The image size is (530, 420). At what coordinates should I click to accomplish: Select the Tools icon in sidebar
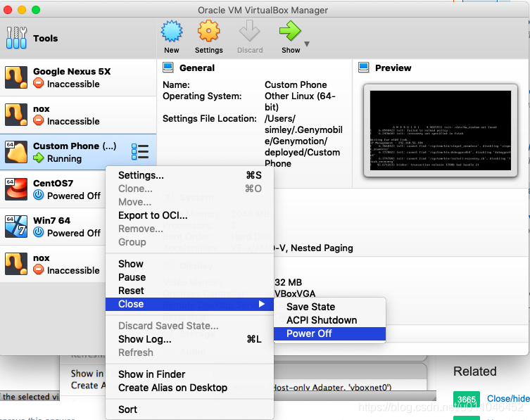16,38
